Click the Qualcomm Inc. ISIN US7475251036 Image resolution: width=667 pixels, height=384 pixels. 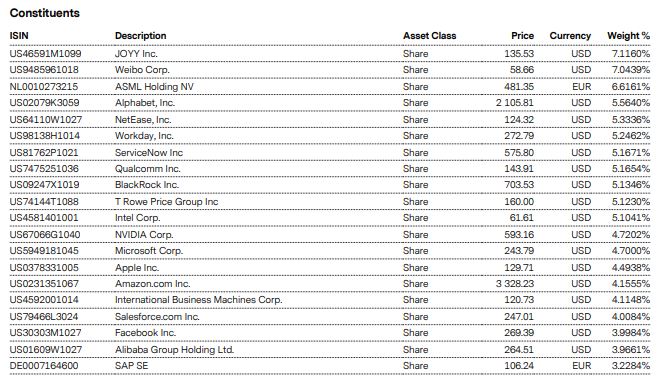44,169
